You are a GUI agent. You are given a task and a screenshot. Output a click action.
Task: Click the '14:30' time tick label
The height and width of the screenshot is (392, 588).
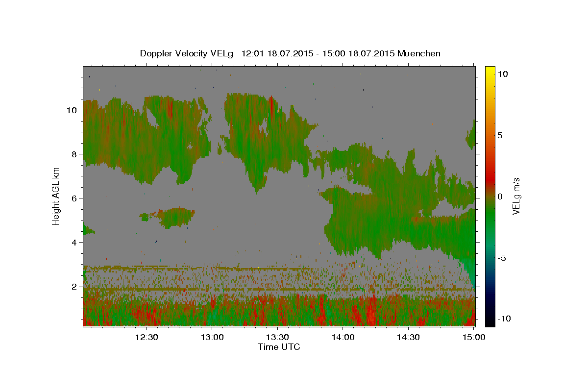(x=408, y=337)
